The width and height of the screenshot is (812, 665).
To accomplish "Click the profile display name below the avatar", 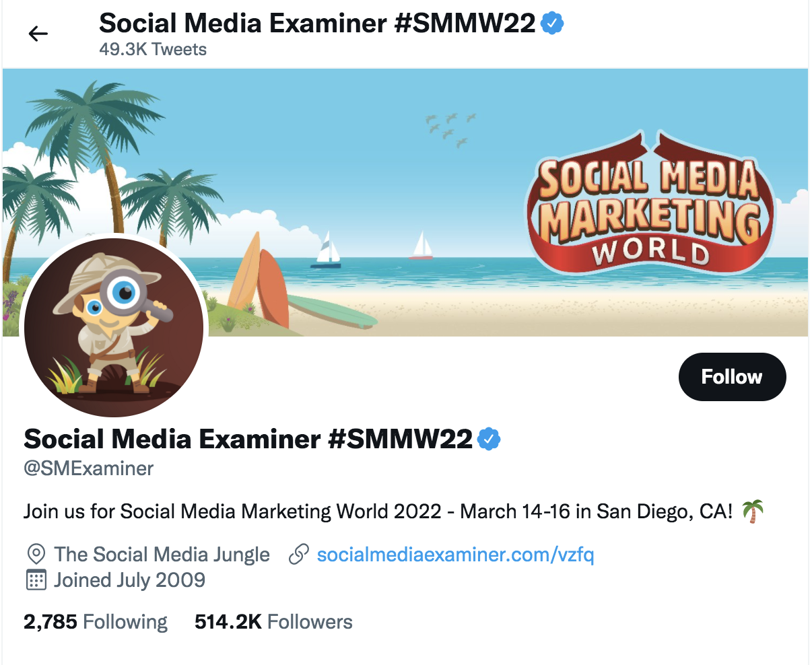I will pyautogui.click(x=249, y=439).
